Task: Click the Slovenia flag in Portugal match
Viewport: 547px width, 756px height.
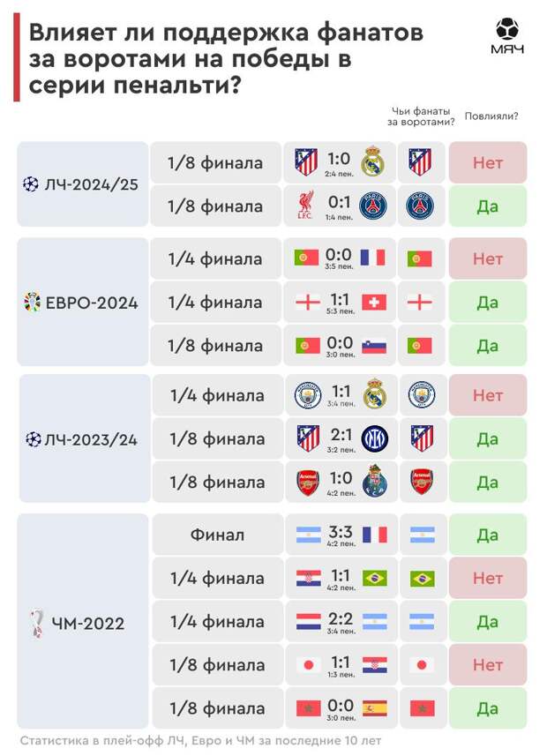Action: tap(374, 346)
